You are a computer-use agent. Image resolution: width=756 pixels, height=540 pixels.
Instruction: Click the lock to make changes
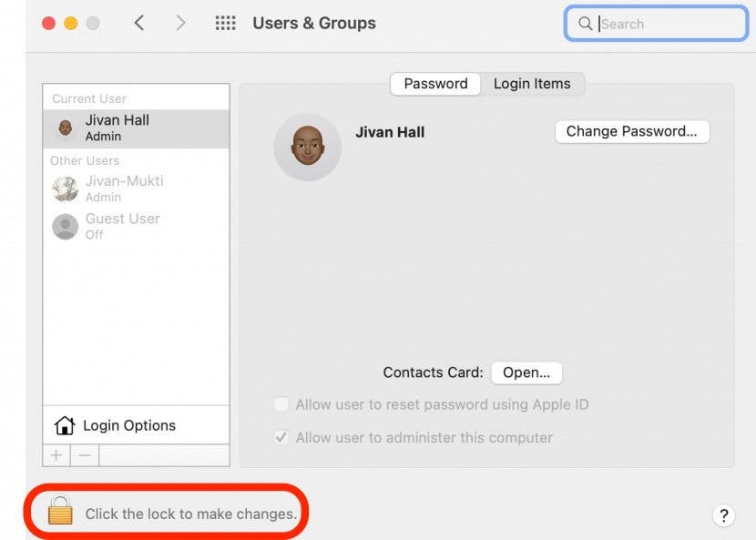click(x=61, y=513)
